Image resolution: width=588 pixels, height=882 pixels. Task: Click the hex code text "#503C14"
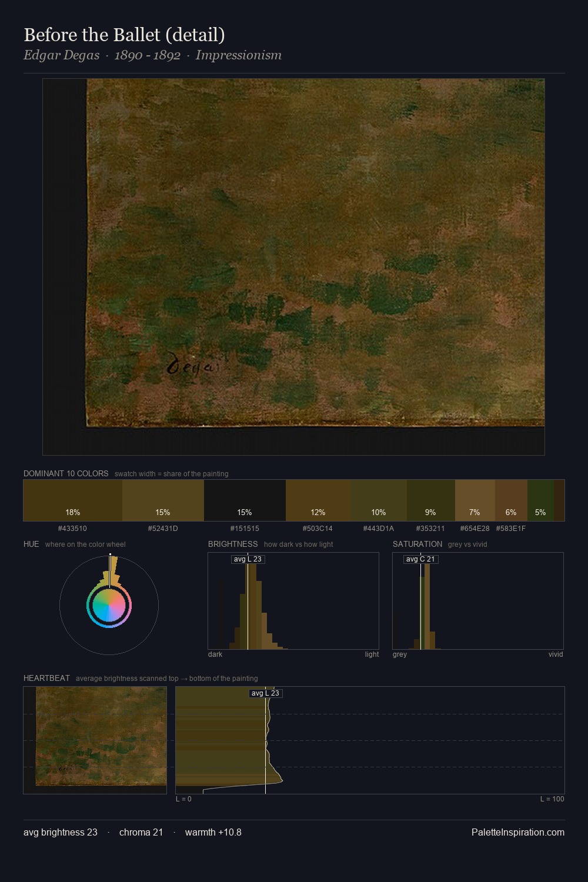point(318,529)
